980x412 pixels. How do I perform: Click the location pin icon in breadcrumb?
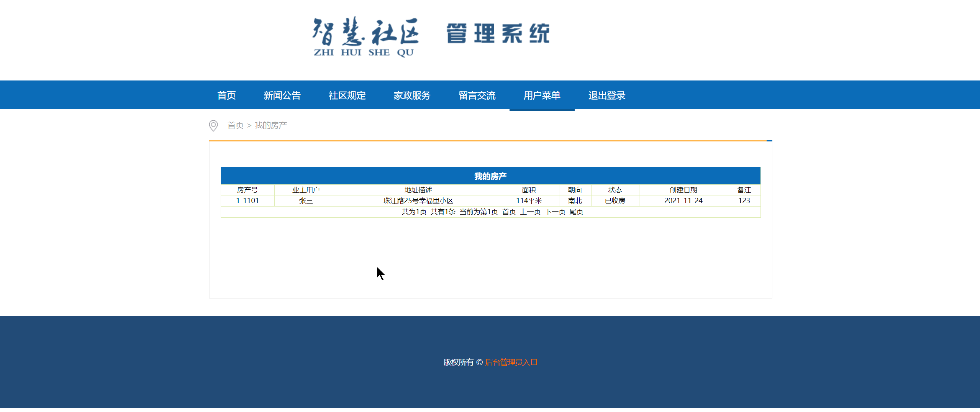coord(213,126)
